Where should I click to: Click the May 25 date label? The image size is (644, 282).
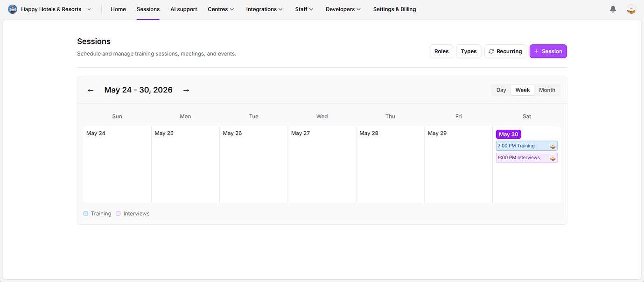pos(164,134)
